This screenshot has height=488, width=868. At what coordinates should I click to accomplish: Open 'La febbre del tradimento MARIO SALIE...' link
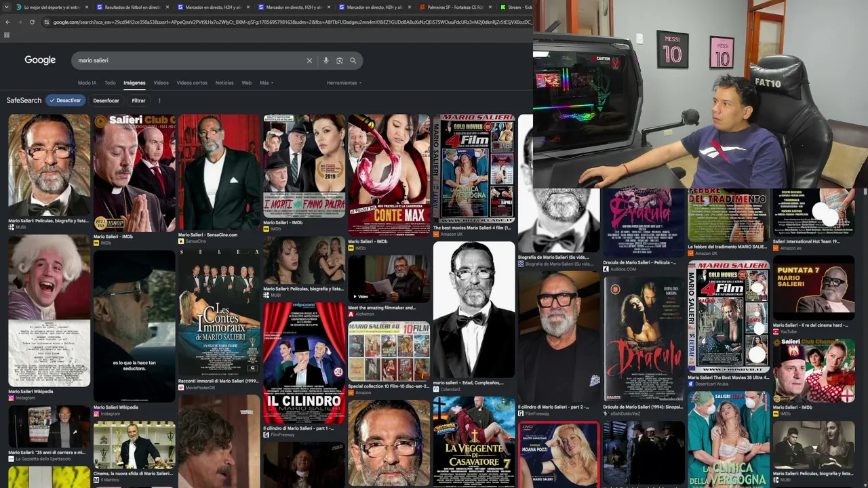click(728, 247)
